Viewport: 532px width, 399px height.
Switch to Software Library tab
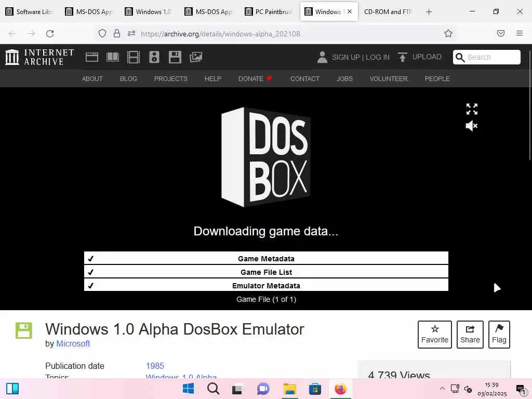pyautogui.click(x=30, y=11)
